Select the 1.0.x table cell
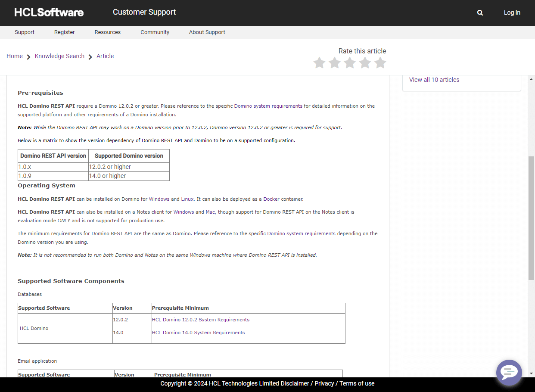The image size is (535, 392). 53,167
